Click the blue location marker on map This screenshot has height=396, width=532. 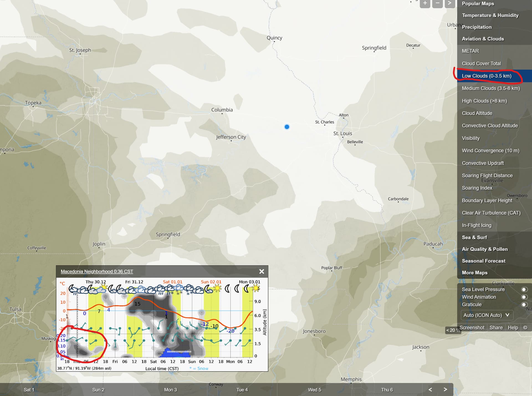[287, 127]
